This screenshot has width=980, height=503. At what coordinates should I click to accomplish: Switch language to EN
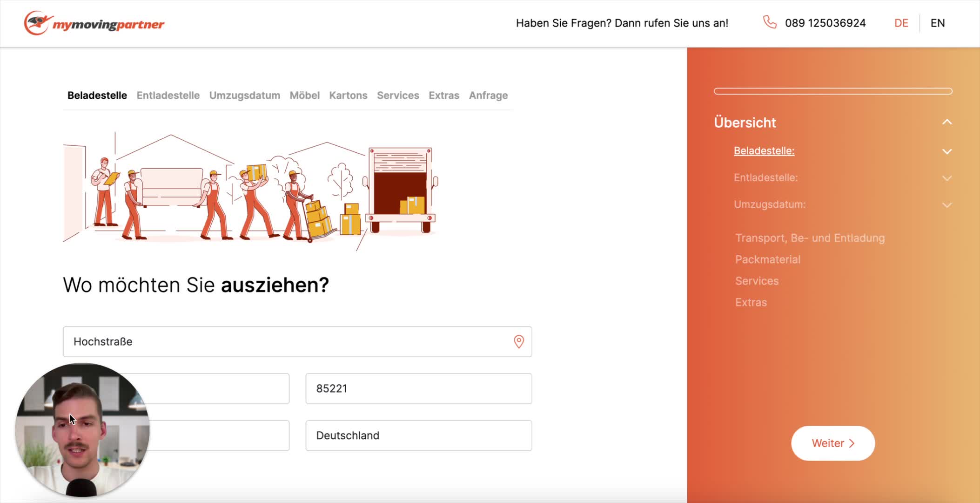[937, 23]
